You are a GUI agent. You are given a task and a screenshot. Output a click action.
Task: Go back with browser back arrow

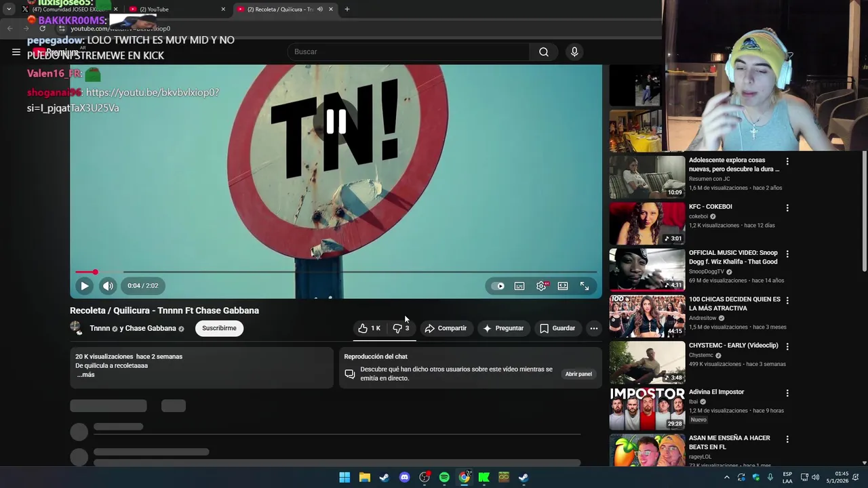coord(9,28)
